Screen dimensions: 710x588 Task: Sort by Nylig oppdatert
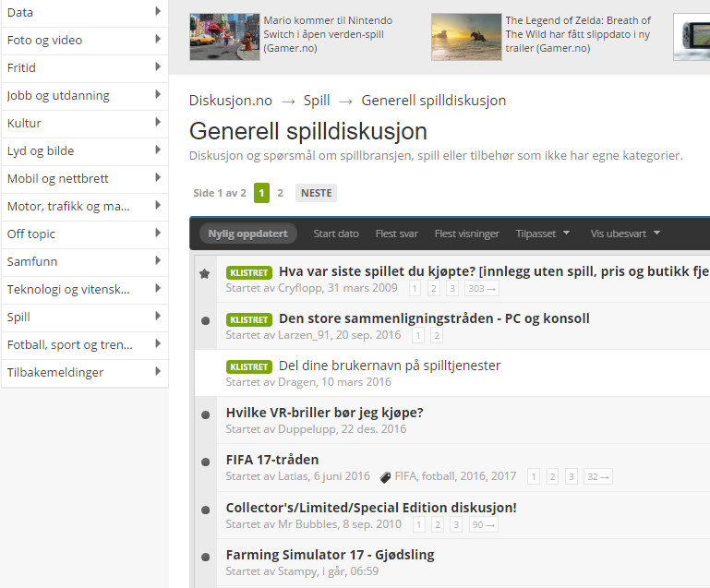247,234
